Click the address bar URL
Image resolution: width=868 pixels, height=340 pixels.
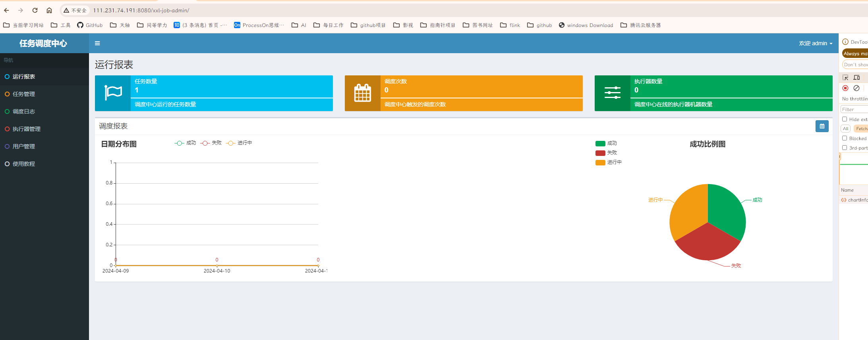[141, 10]
